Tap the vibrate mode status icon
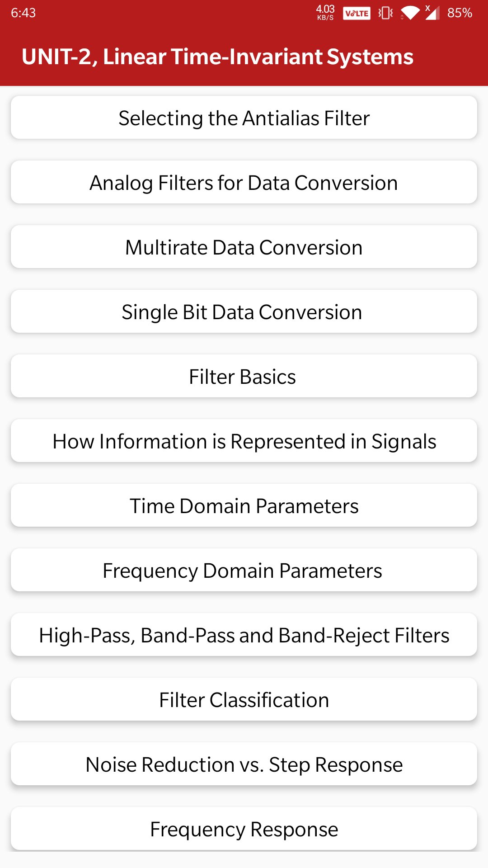 coord(385,13)
